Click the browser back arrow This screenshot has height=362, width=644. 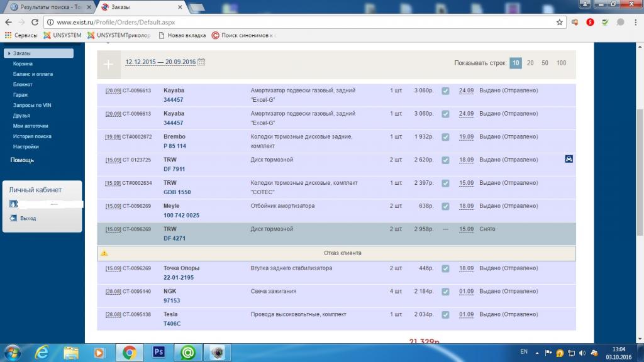click(8, 22)
